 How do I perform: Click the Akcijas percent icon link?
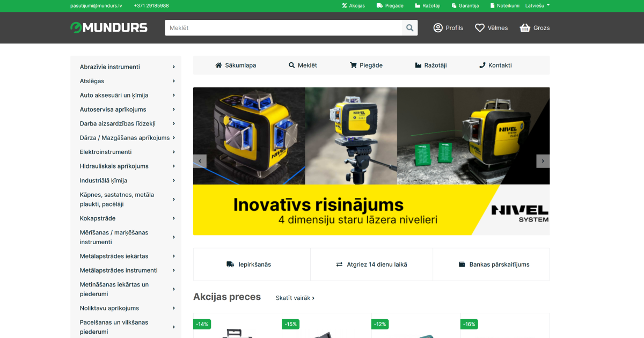pos(353,5)
